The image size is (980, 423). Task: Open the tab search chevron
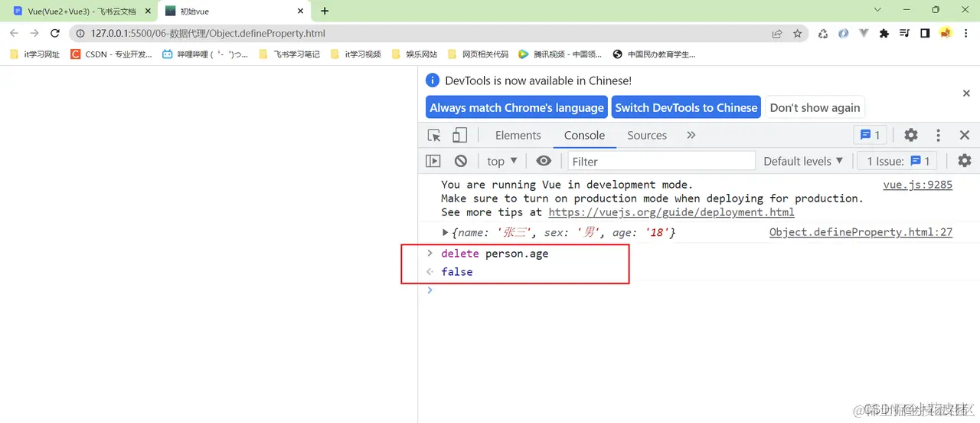coord(877,10)
